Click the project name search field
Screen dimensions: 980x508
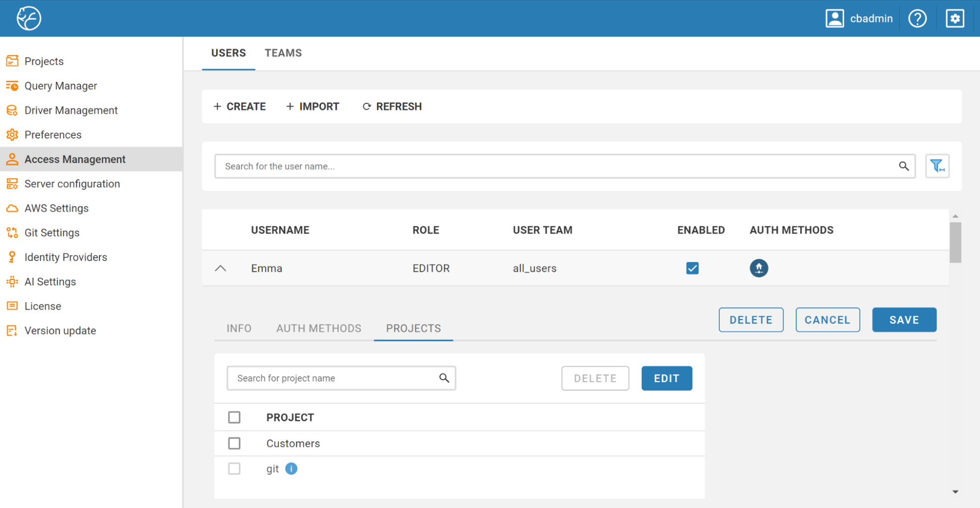341,378
